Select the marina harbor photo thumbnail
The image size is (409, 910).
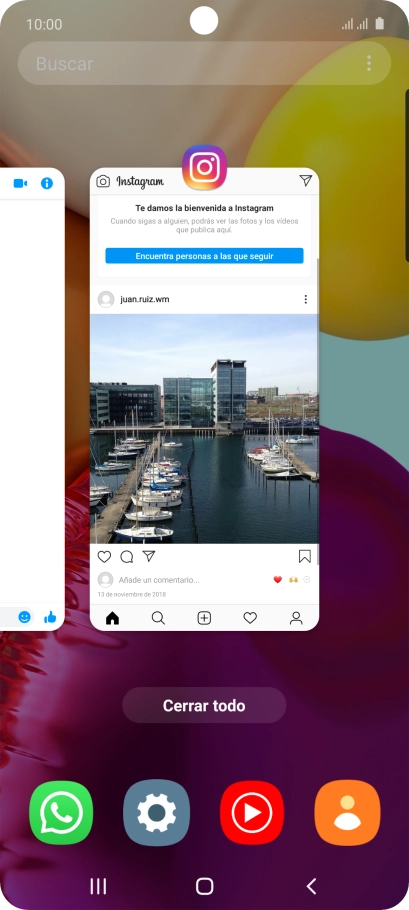click(204, 429)
